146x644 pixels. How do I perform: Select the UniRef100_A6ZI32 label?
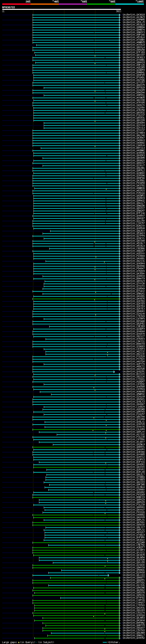134,352
